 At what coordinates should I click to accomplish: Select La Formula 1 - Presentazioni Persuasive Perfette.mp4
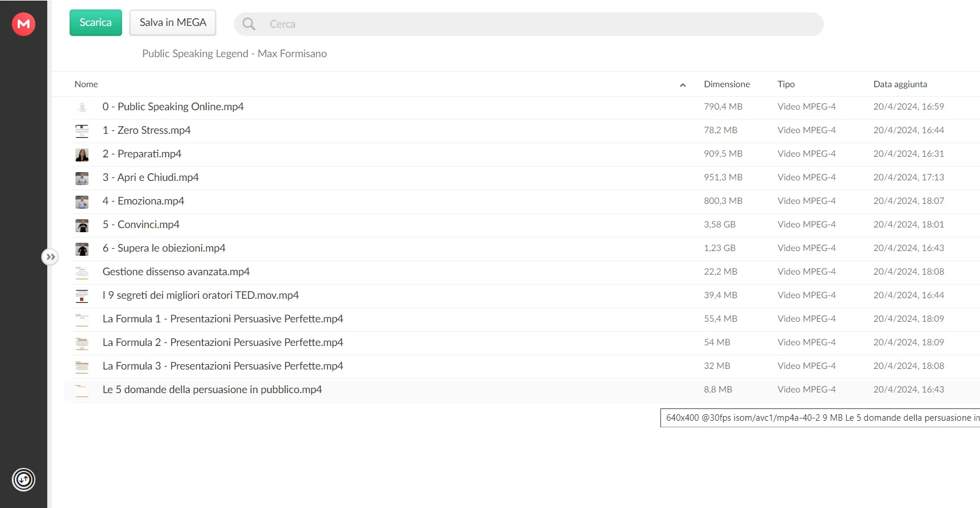223,319
